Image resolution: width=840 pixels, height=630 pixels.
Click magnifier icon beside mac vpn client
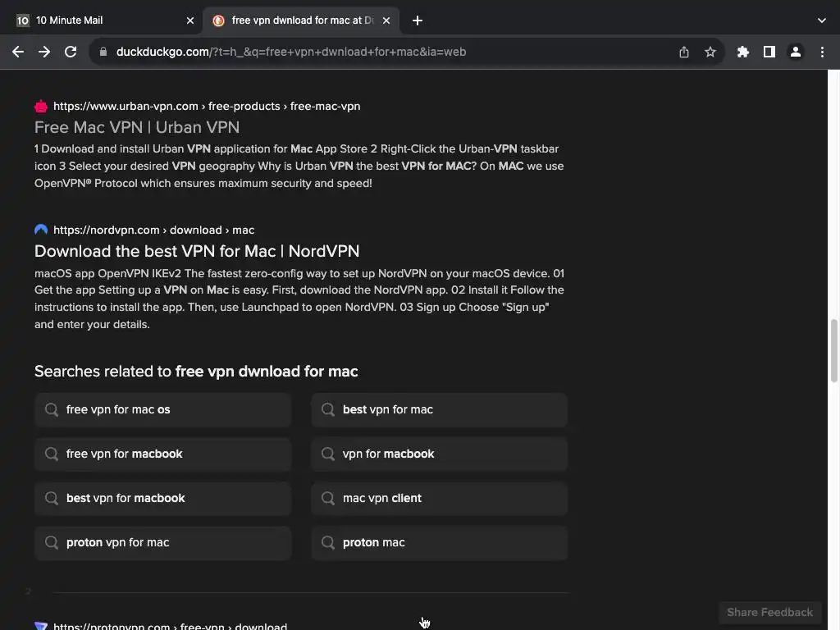(328, 498)
